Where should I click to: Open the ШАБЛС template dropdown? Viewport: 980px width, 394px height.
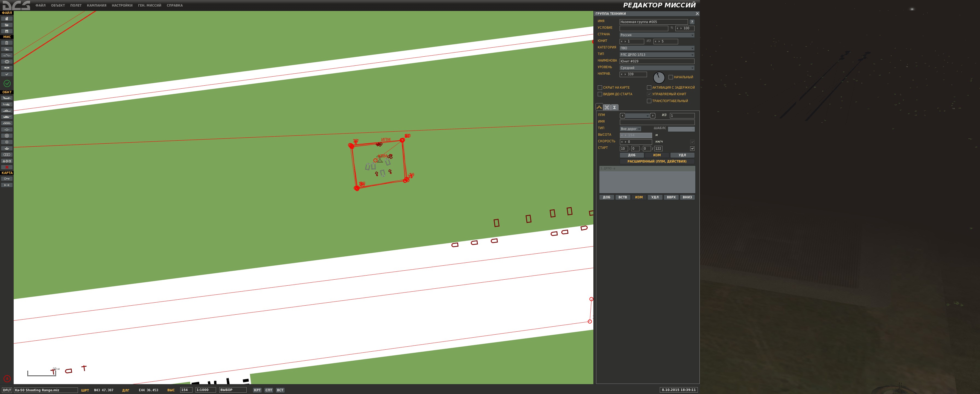[x=681, y=129]
